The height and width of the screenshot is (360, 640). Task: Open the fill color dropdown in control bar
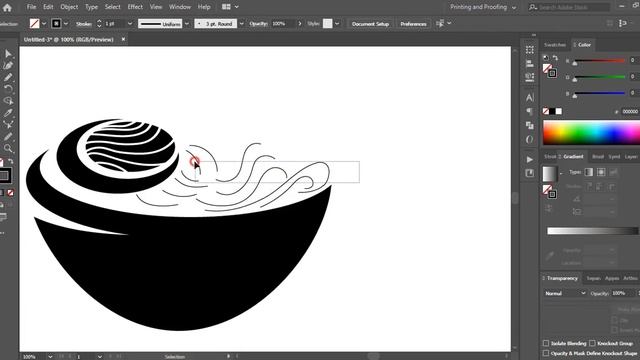click(x=44, y=24)
